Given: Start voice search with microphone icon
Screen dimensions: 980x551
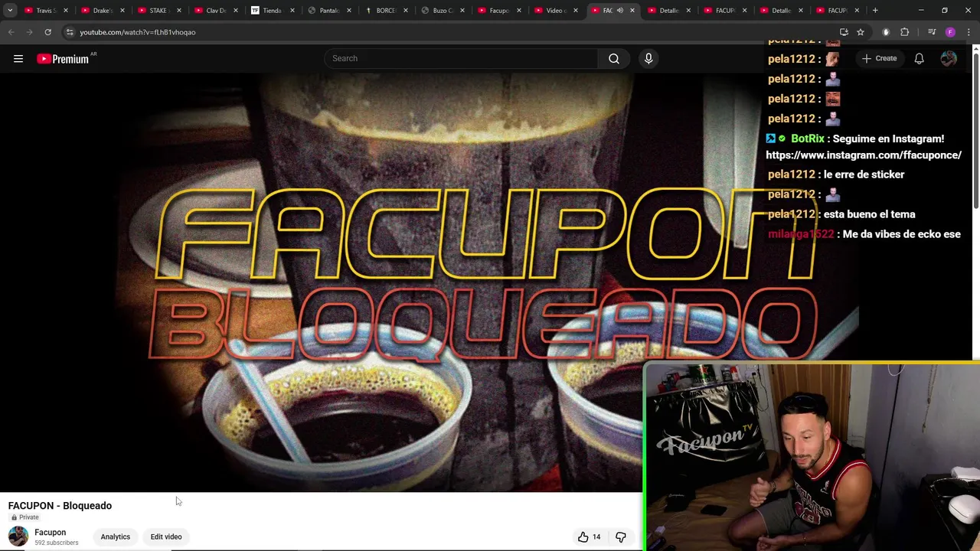Looking at the screenshot, I should 648,58.
